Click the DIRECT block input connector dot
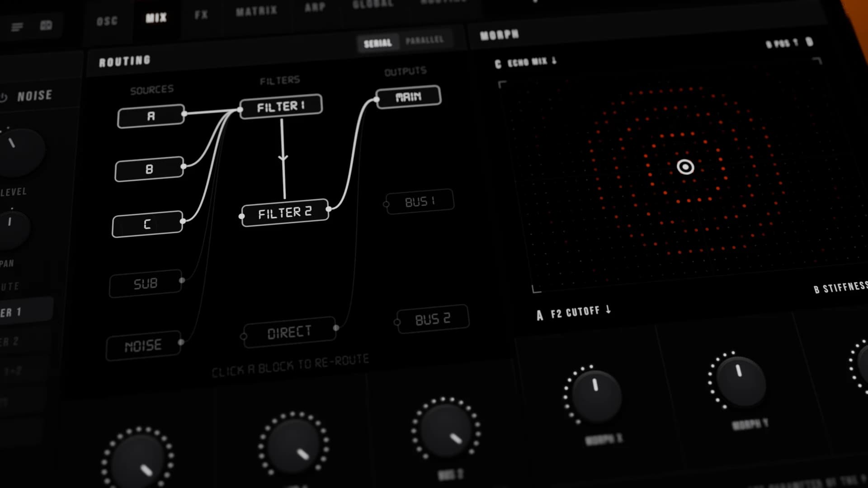 [x=244, y=337]
